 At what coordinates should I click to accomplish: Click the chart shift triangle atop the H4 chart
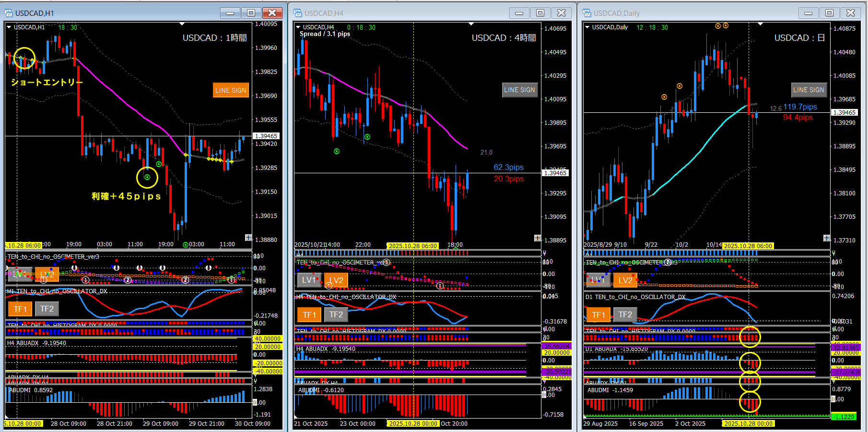tap(471, 24)
